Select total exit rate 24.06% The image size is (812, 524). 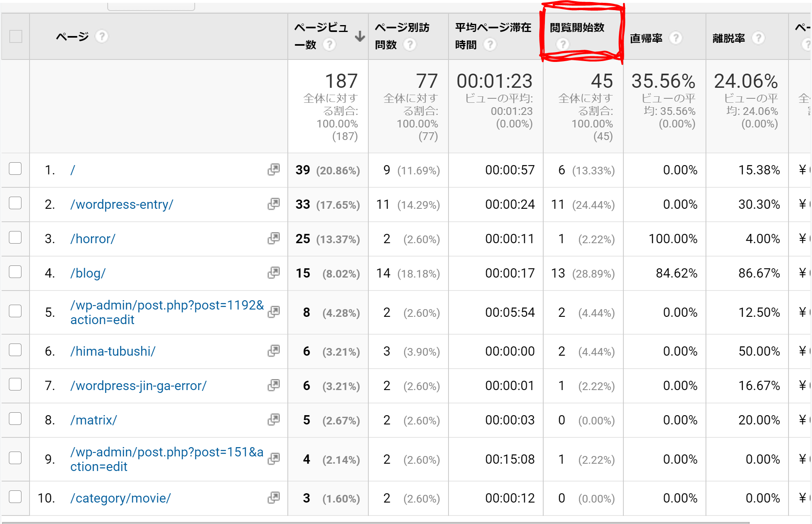[746, 81]
